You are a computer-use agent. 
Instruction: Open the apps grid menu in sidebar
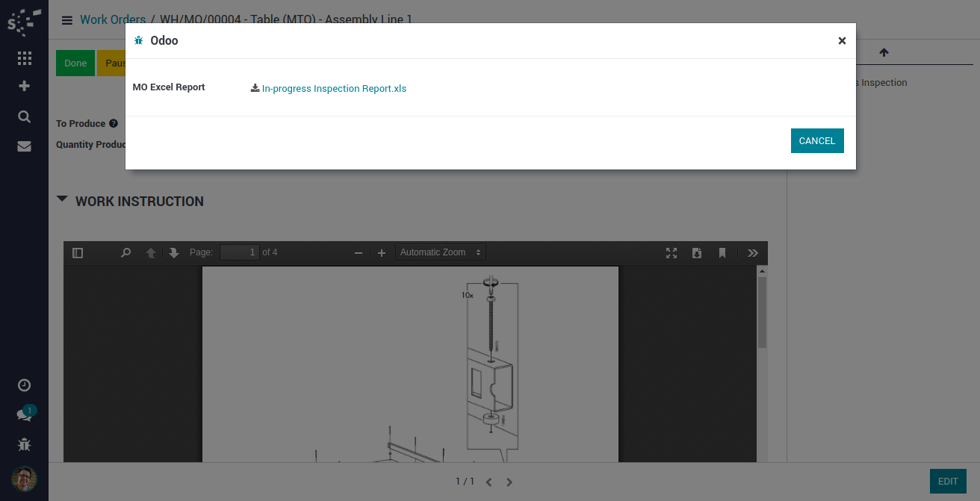(x=24, y=58)
